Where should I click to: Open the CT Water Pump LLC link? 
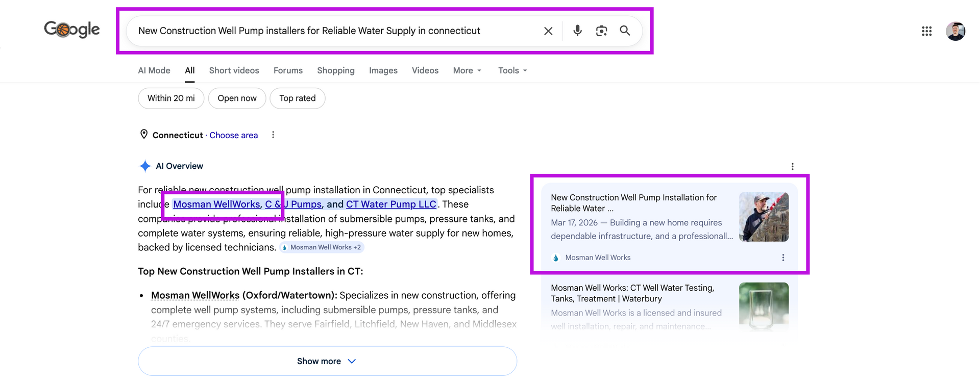pos(391,204)
